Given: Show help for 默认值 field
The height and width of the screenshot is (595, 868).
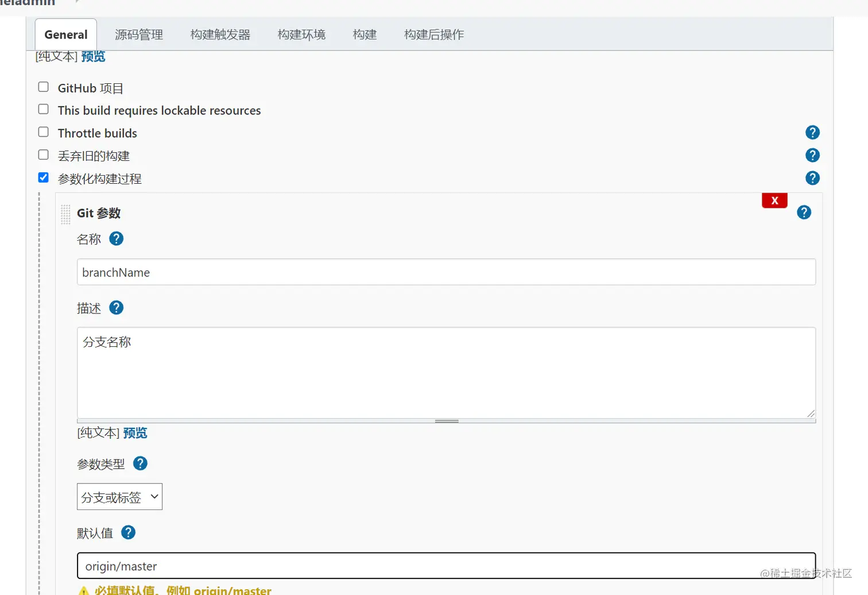Looking at the screenshot, I should [128, 532].
